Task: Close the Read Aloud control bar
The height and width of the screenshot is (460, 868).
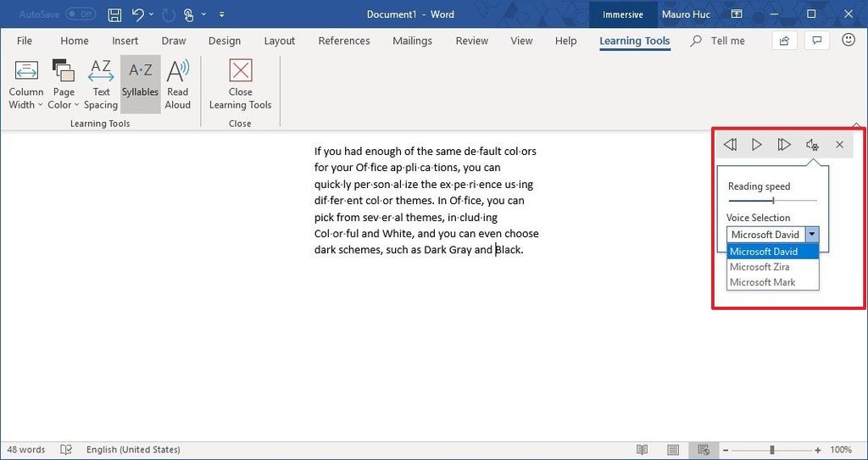Action: click(840, 145)
